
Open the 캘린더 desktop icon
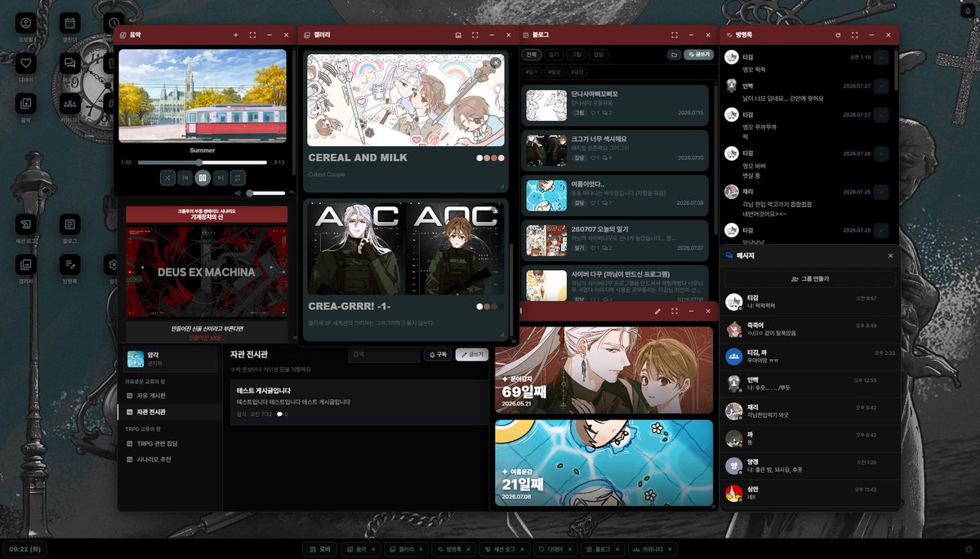70,28
